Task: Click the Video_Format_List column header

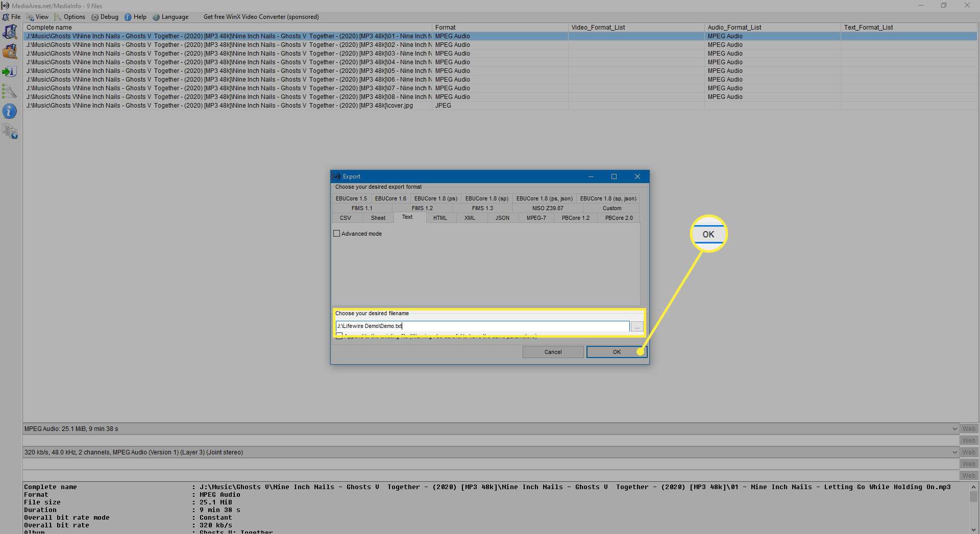Action: [636, 28]
